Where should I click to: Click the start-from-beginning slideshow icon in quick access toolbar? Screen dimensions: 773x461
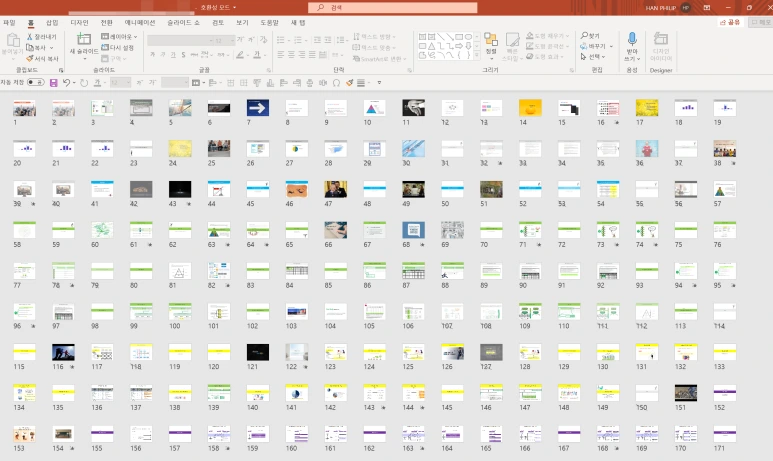pyautogui.click(x=196, y=83)
